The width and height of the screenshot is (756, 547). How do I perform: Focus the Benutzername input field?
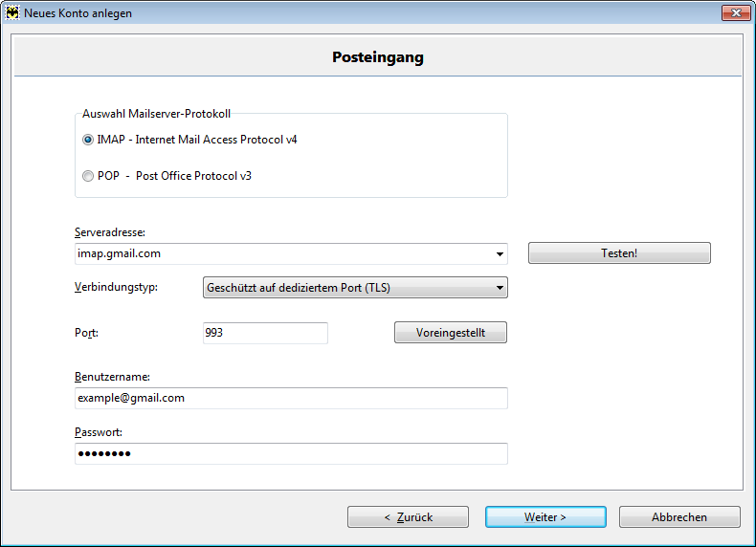tap(291, 398)
